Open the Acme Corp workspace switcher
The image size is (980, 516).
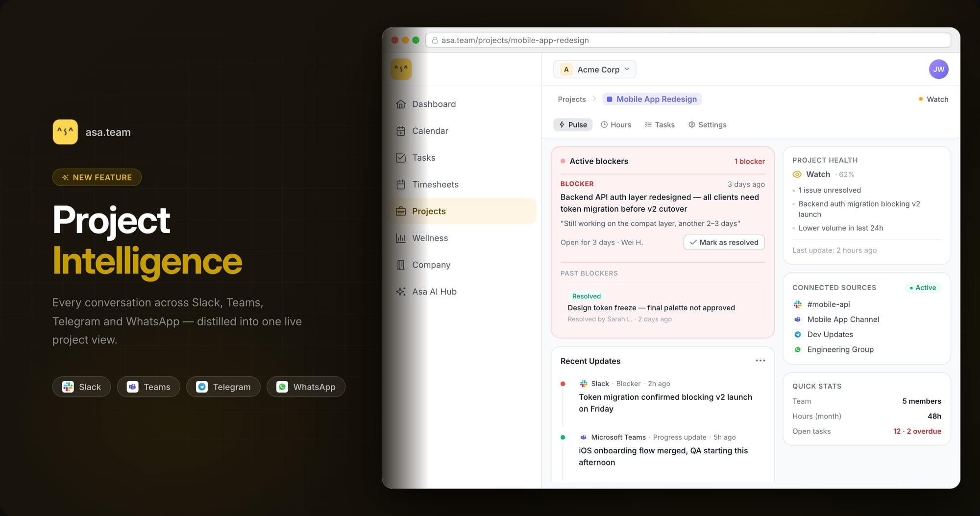pyautogui.click(x=594, y=69)
